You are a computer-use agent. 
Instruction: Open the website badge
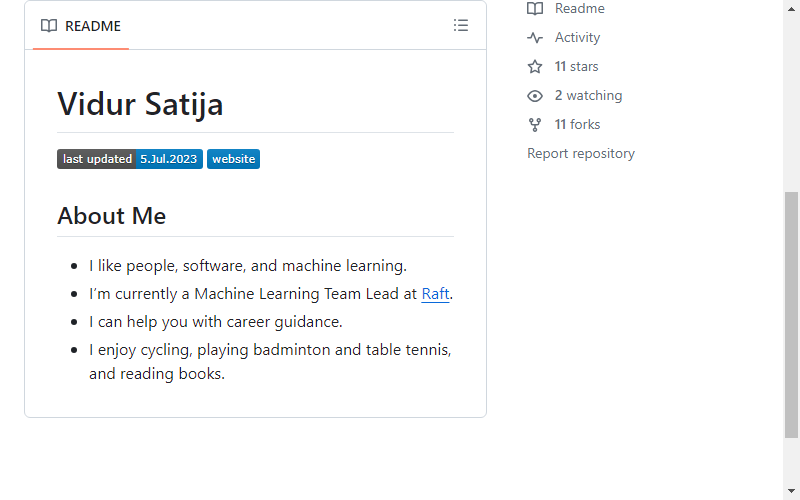[234, 159]
